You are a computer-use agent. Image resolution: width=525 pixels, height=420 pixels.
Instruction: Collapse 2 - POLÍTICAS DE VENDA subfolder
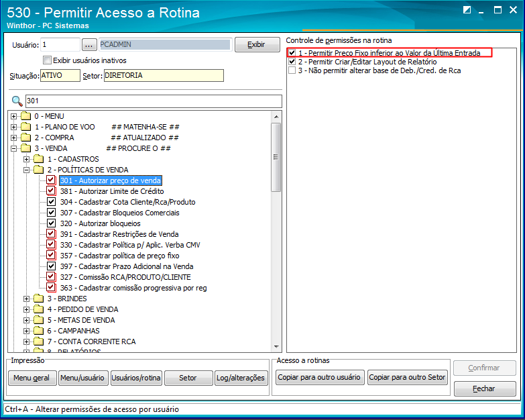[26, 170]
